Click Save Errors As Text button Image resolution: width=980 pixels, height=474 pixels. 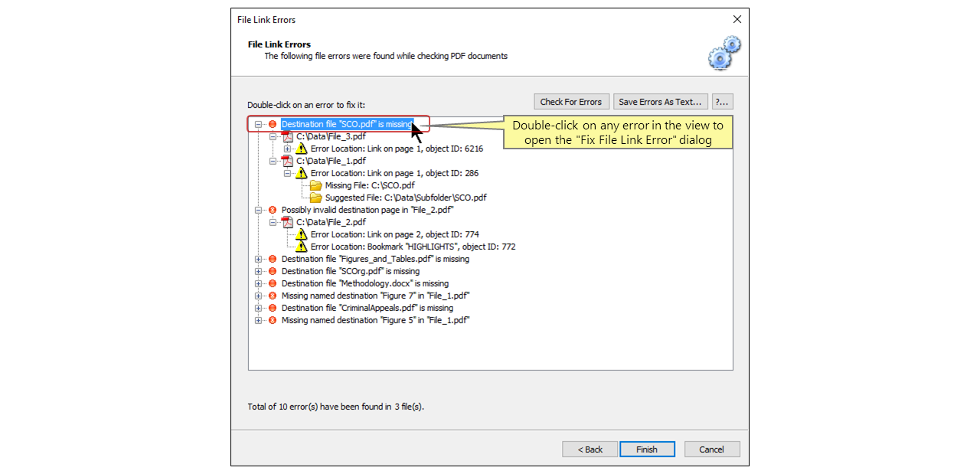coord(661,102)
